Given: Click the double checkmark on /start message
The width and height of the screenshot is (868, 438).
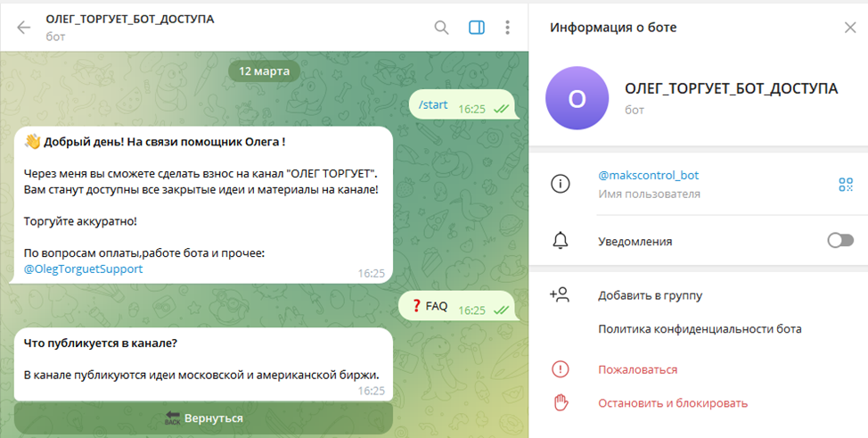Looking at the screenshot, I should pos(501,109).
